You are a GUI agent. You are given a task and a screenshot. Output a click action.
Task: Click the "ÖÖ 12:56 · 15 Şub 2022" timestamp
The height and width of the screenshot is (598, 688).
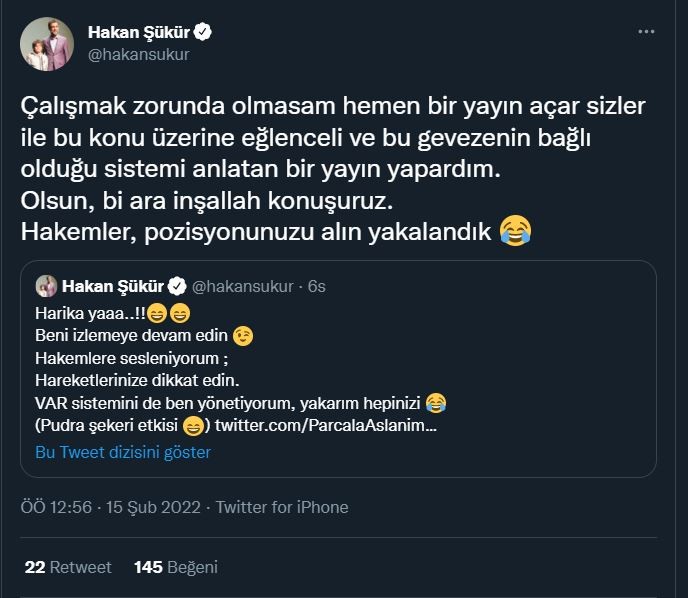point(108,507)
